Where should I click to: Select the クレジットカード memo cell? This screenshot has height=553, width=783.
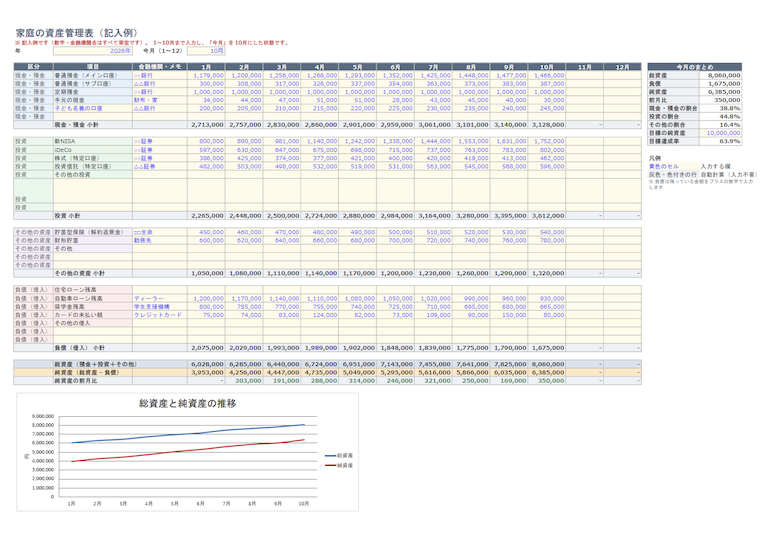[160, 315]
